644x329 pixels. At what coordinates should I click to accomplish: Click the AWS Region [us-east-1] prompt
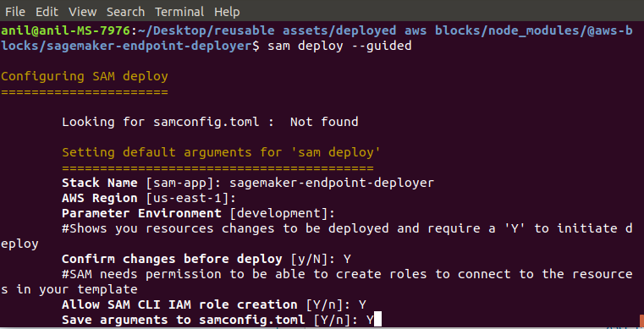[149, 198]
